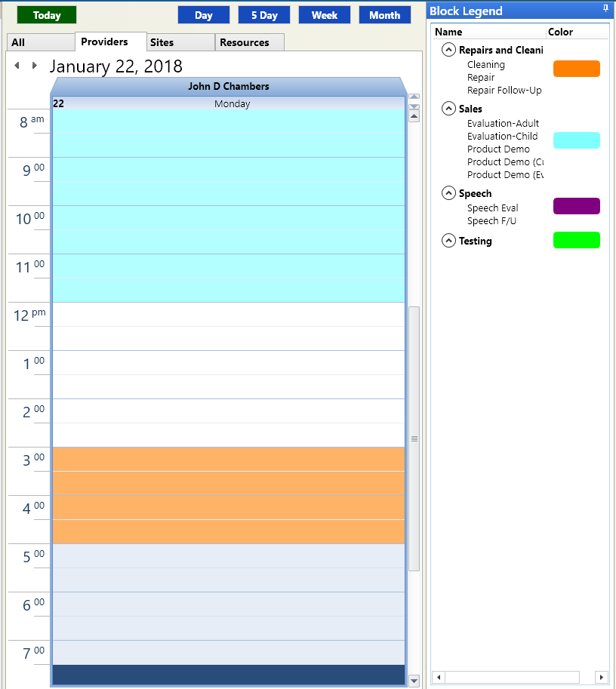This screenshot has height=689, width=616.
Task: Select the 5:00 after-hours time slot
Action: [228, 556]
